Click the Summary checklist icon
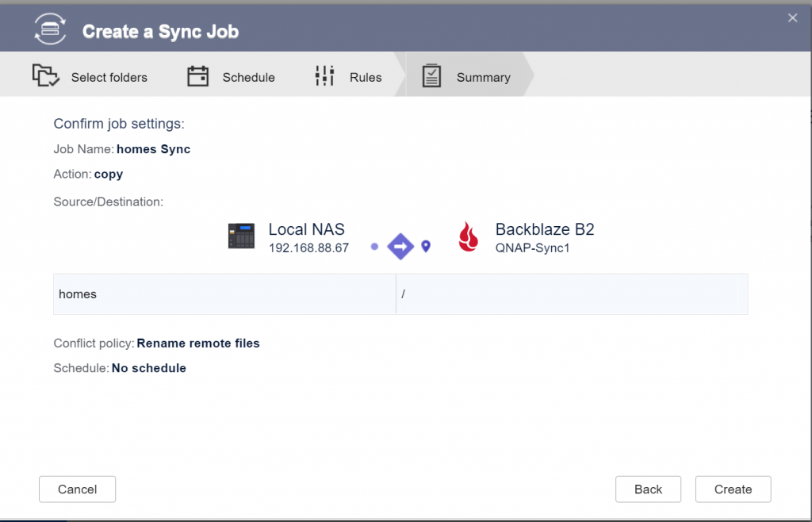The image size is (812, 522). point(431,75)
